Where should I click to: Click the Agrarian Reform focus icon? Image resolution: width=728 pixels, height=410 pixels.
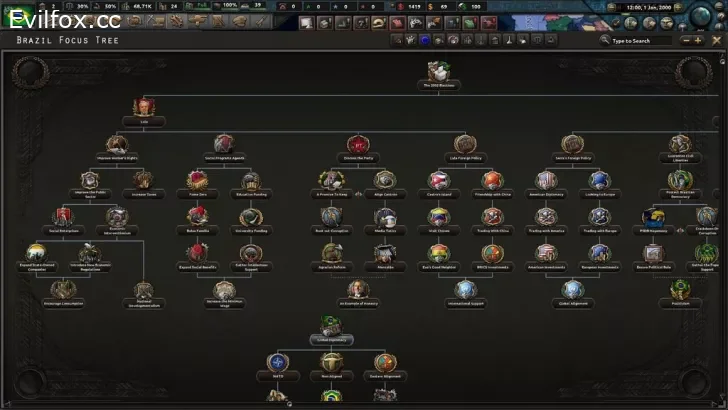(x=331, y=253)
